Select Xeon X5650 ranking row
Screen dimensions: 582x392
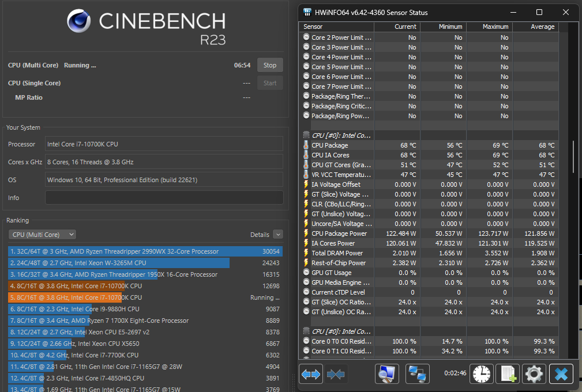point(145,344)
